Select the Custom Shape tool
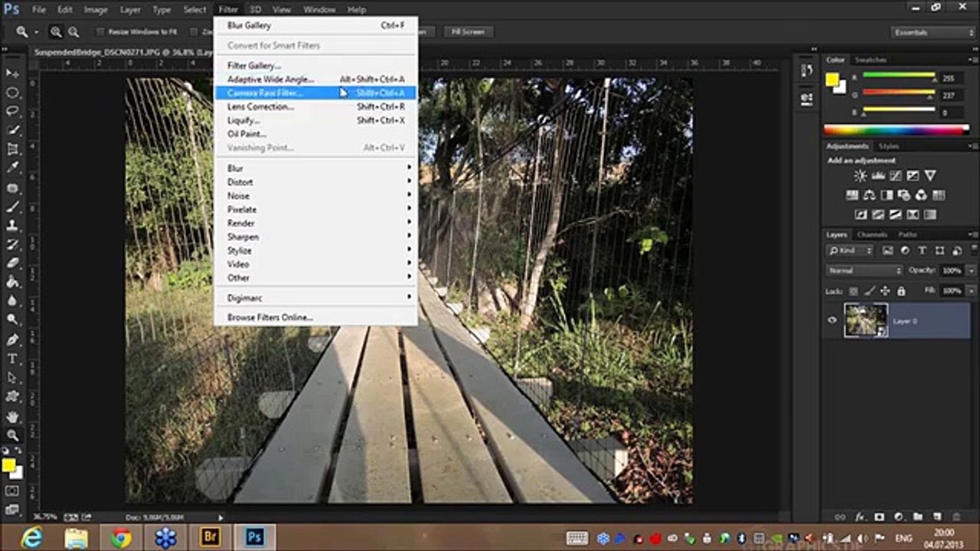 (x=12, y=397)
